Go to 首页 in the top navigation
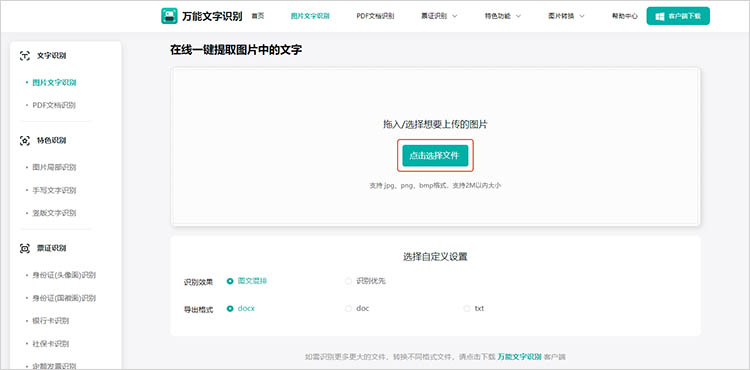The height and width of the screenshot is (370, 750). [x=258, y=16]
